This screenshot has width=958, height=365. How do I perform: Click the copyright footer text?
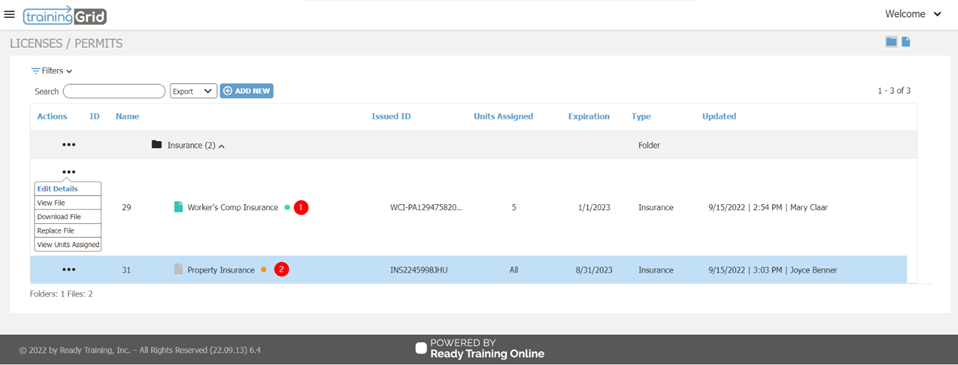pos(141,351)
